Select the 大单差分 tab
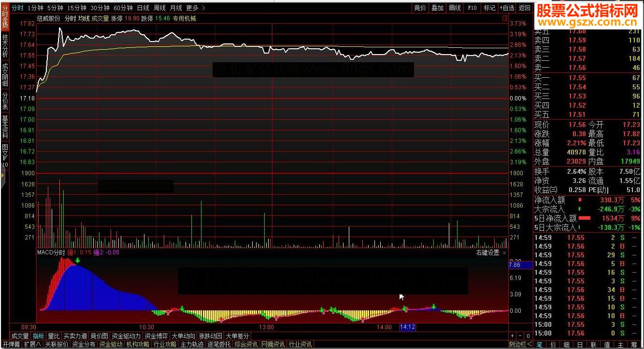The width and height of the screenshot is (644, 349). coord(238,336)
